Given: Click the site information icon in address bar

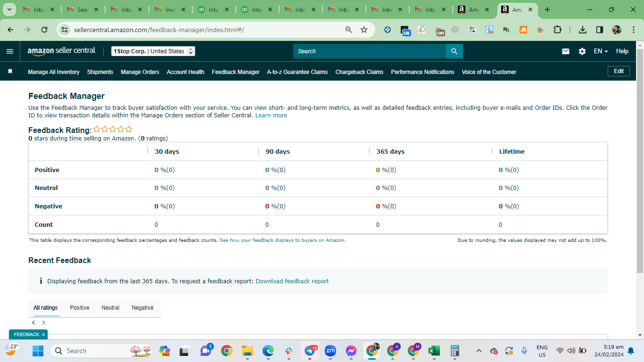Looking at the screenshot, I should tap(65, 30).
